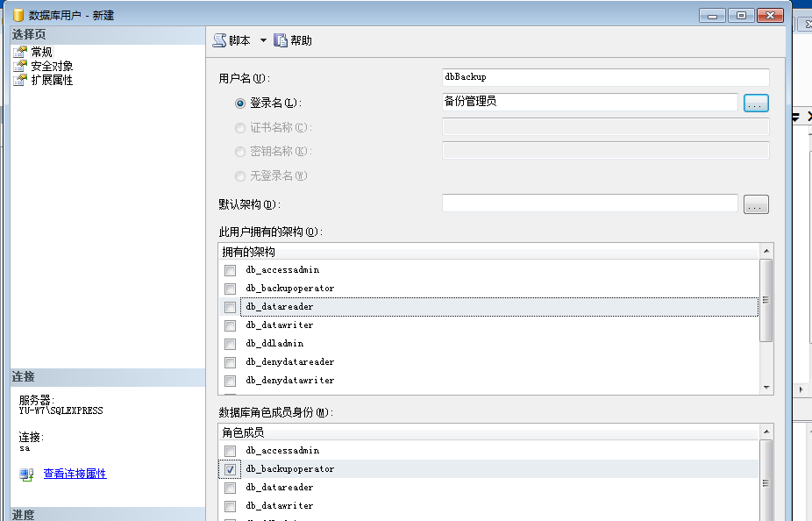Click the connection properties computer icon

(26, 474)
